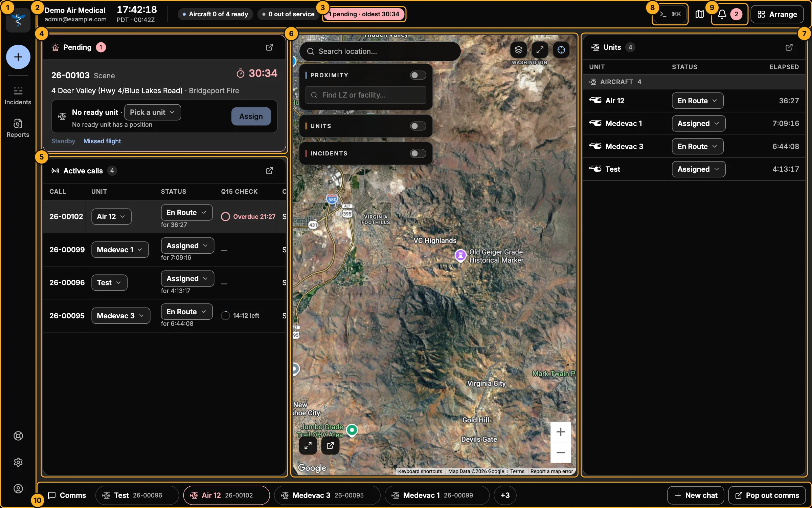
Task: Open Reports in the sidebar
Action: click(x=18, y=128)
